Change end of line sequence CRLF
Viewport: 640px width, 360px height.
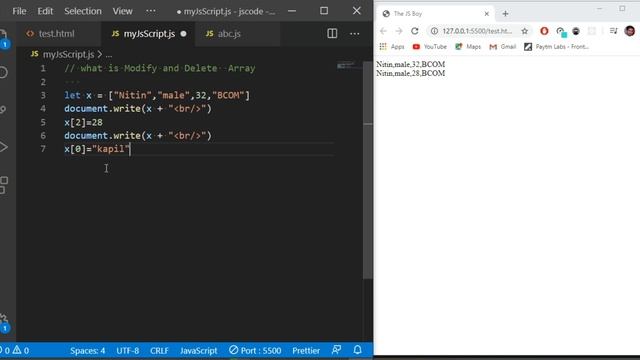159,351
